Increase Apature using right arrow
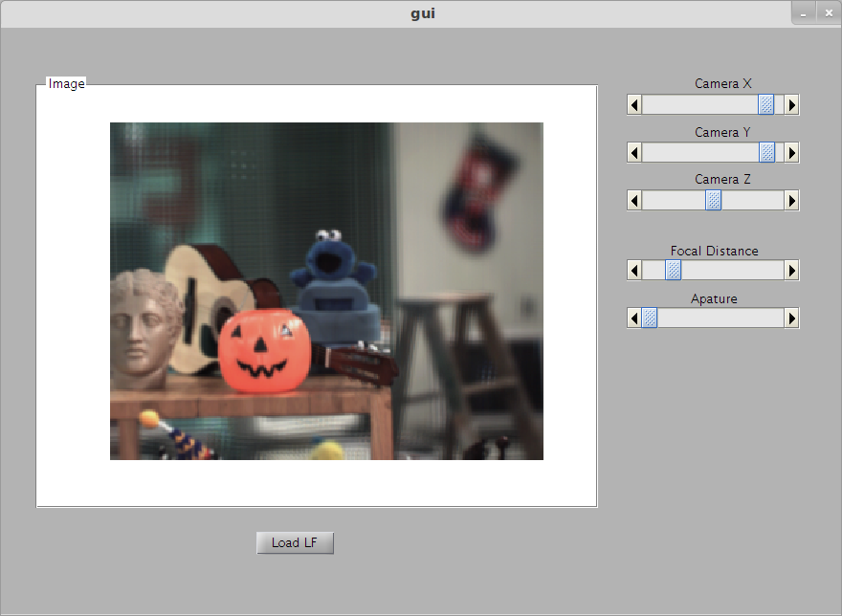 pyautogui.click(x=791, y=318)
